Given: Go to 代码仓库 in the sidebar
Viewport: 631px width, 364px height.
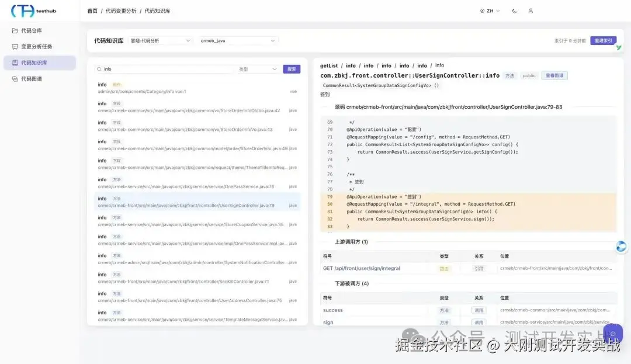Looking at the screenshot, I should pos(40,30).
